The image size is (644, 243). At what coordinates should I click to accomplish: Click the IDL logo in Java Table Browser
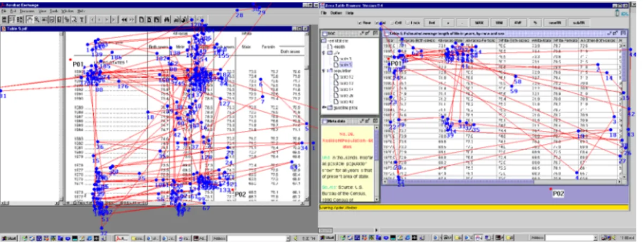click(623, 13)
